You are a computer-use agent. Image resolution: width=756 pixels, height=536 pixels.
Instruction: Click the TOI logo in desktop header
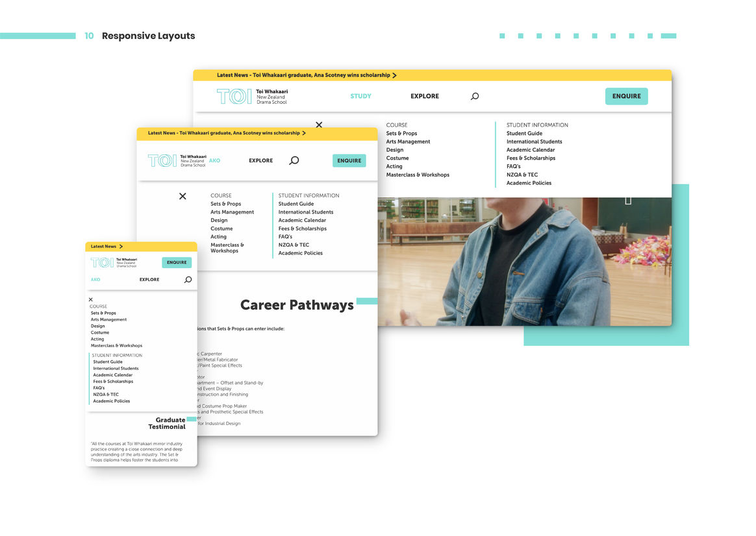pyautogui.click(x=234, y=96)
